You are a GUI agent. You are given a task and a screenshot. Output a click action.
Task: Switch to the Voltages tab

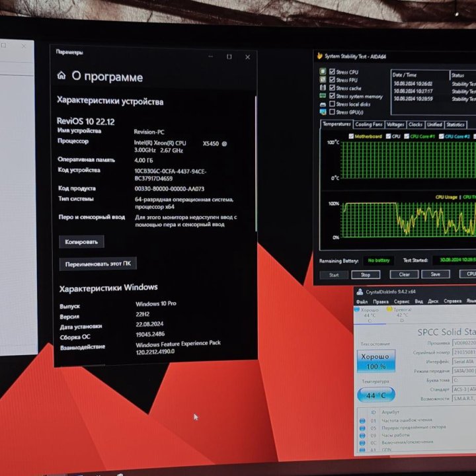(395, 124)
